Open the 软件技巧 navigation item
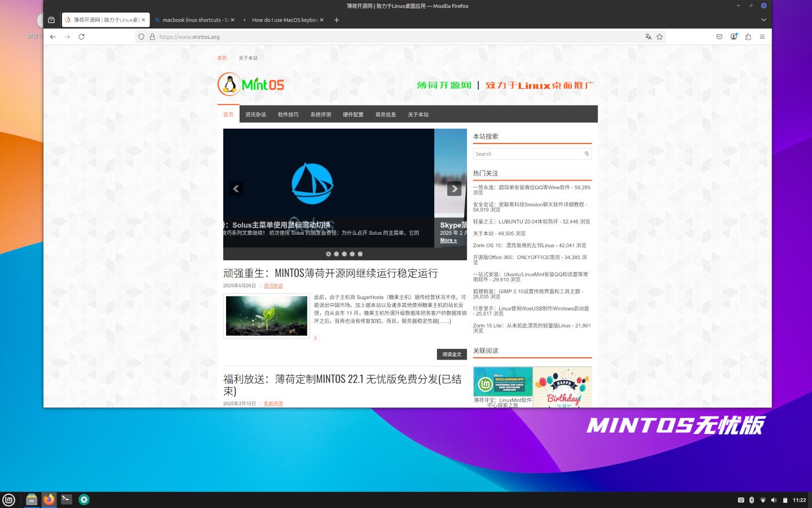The image size is (812, 508). [x=288, y=115]
